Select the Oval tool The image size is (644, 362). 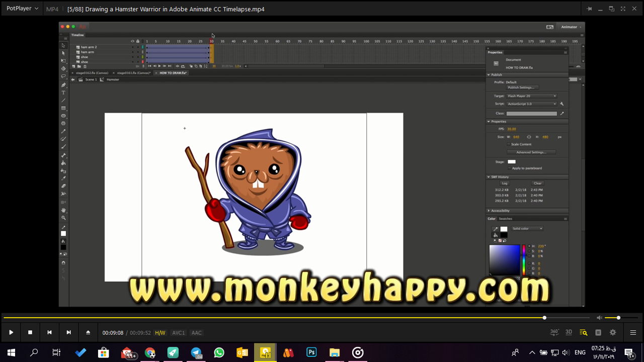tap(63, 116)
